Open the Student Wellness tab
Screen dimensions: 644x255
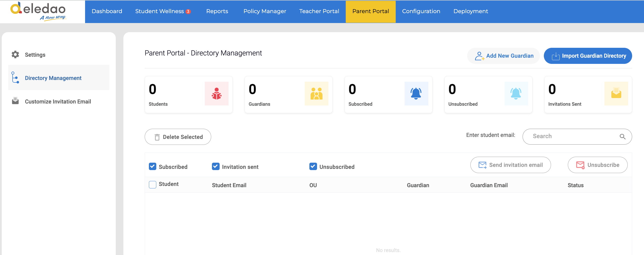[163, 11]
